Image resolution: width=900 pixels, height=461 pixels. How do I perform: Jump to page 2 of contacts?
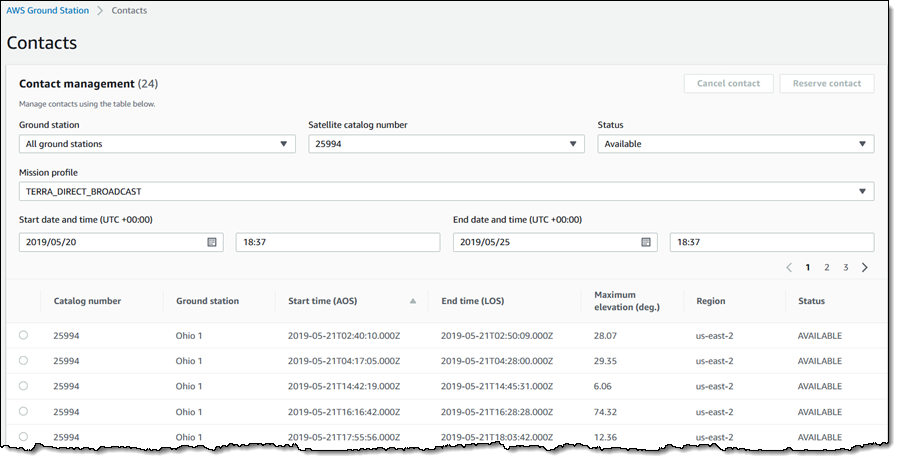(x=827, y=268)
